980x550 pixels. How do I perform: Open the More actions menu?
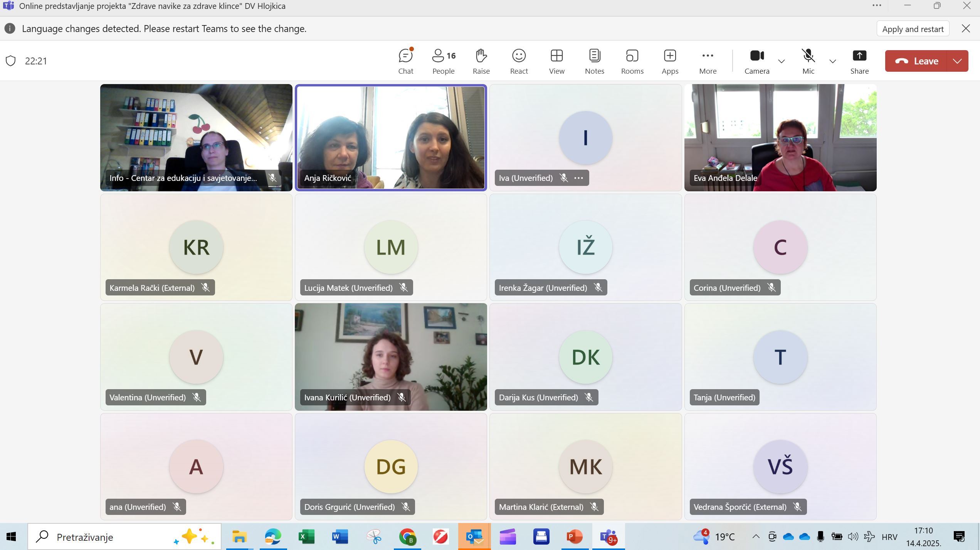pyautogui.click(x=708, y=61)
